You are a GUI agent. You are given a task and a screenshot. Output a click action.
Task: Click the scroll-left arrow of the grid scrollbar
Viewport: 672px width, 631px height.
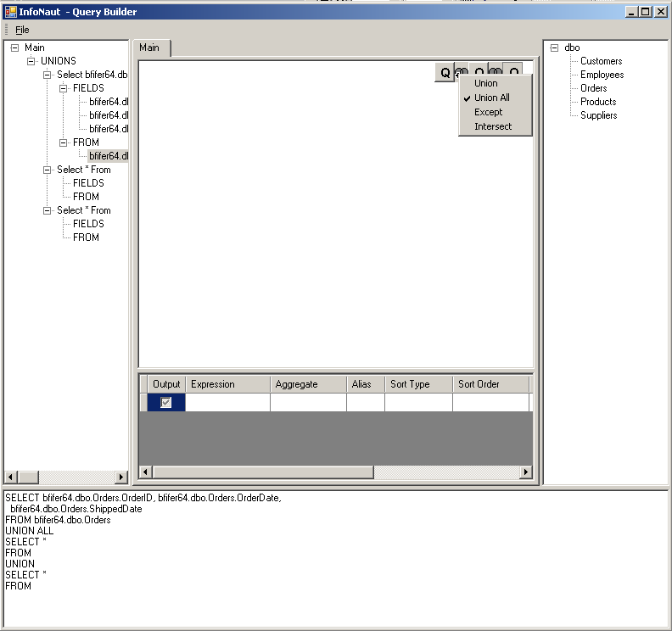point(145,472)
